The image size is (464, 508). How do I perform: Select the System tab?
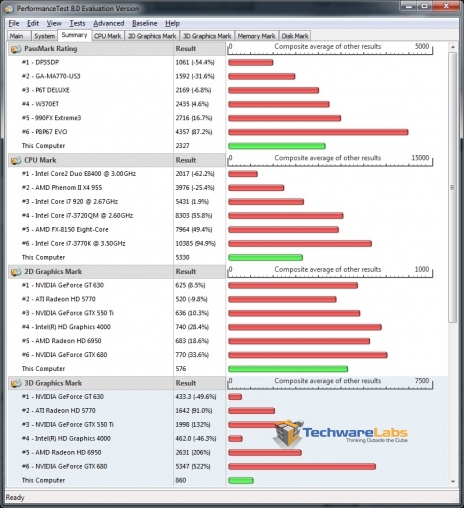pos(44,36)
